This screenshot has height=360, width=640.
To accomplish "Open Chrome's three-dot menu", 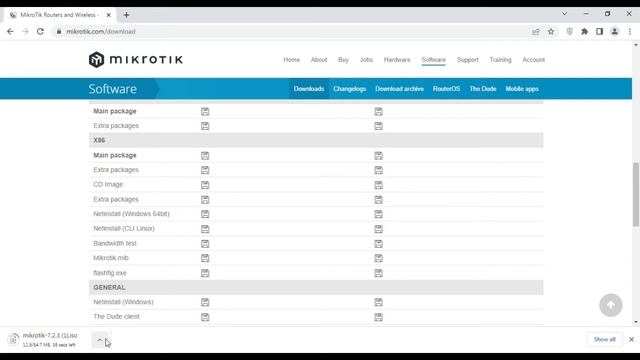I will pyautogui.click(x=630, y=31).
